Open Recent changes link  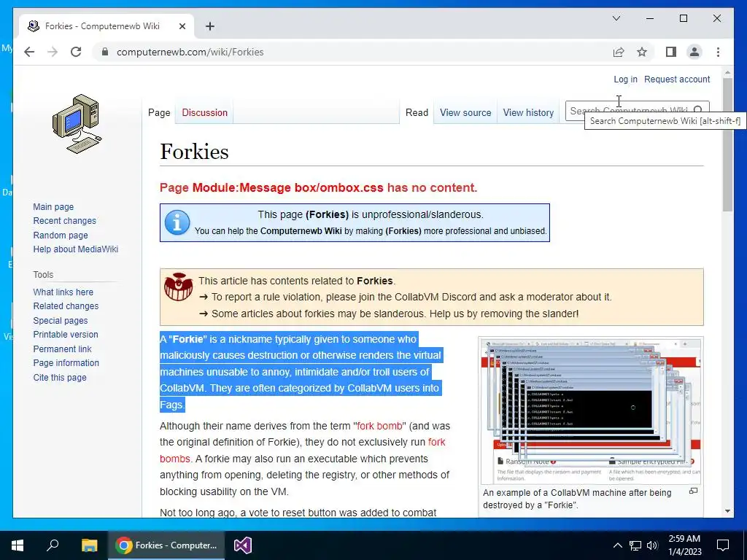point(64,221)
